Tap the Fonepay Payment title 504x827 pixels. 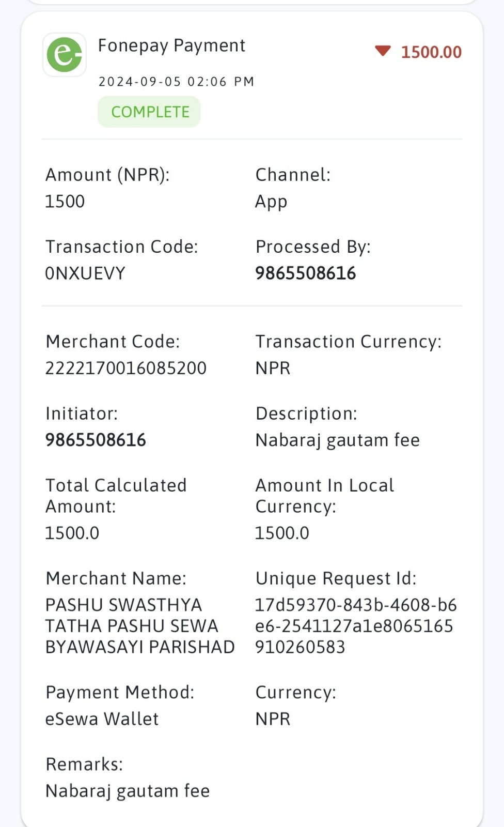click(171, 45)
